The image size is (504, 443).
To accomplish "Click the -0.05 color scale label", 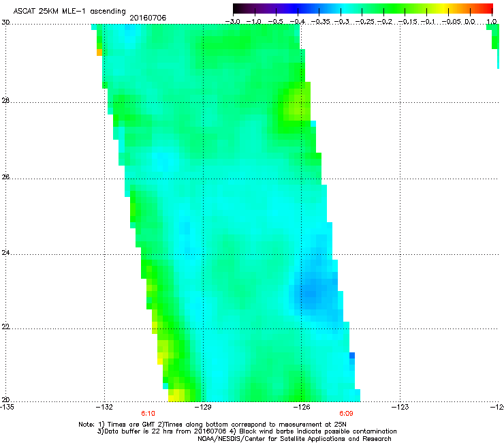I will point(452,22).
